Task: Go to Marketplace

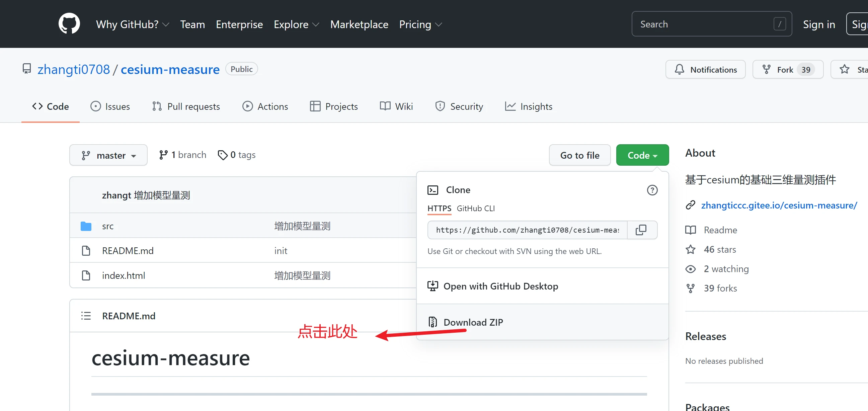Action: [x=359, y=24]
